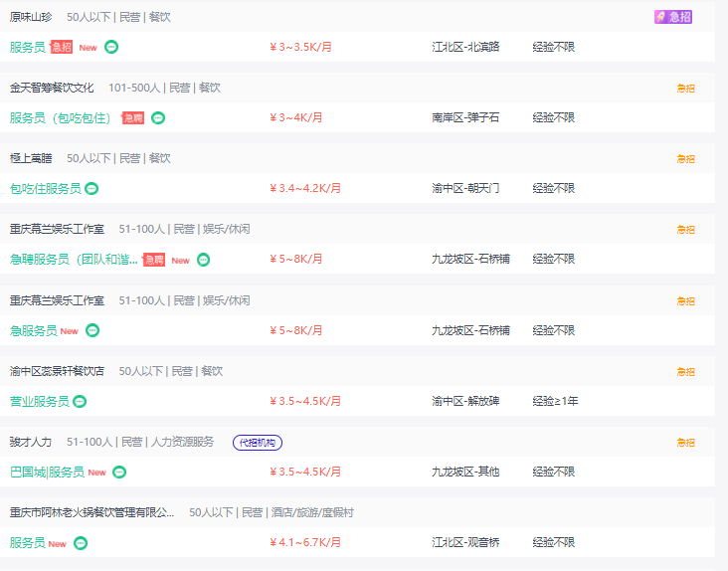
Task: Click orange 急招 label on 骏才人力 row
Action: pos(686,443)
